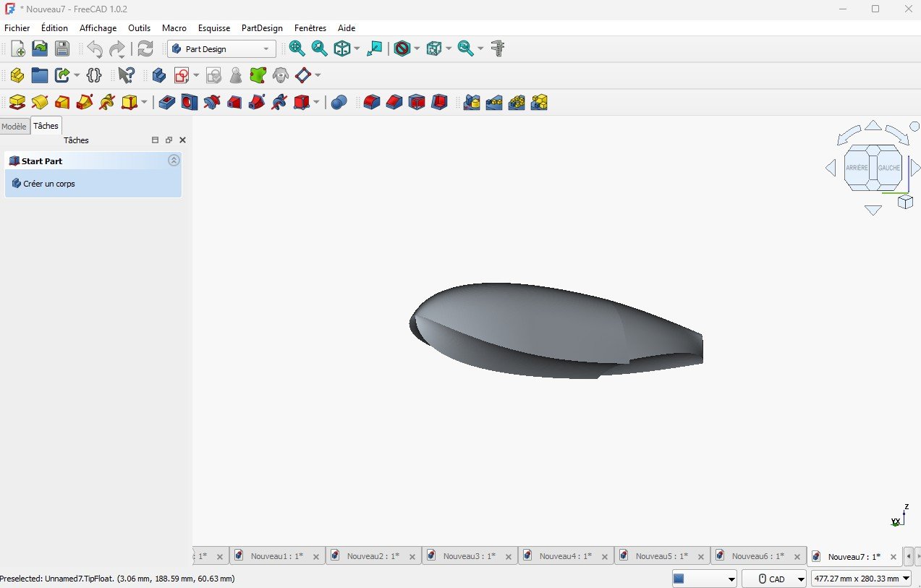
Task: Open the Esquisse menu
Action: [213, 28]
